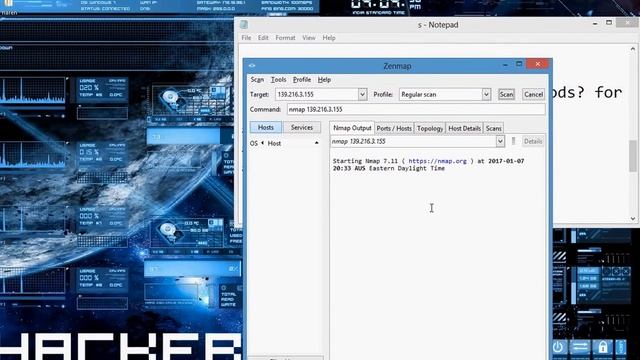The width and height of the screenshot is (640, 360).
Task: Maximize the Notepad window
Action: click(x=609, y=23)
